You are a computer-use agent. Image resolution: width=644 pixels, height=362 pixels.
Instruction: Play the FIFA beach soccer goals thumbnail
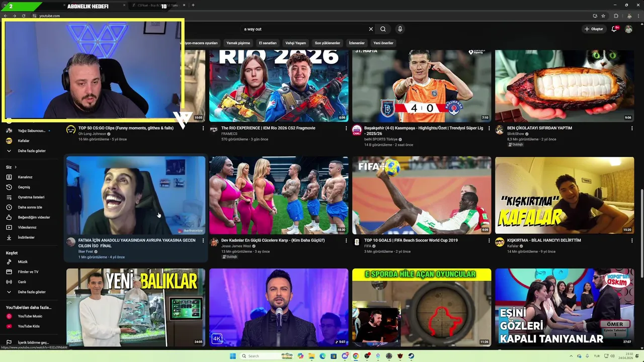click(422, 196)
